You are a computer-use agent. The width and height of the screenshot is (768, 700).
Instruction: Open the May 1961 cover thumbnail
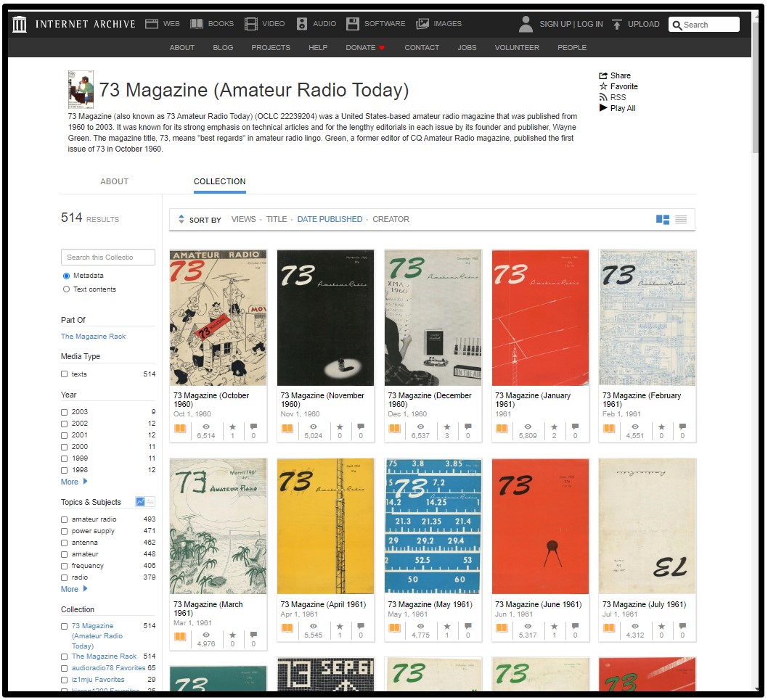click(433, 526)
